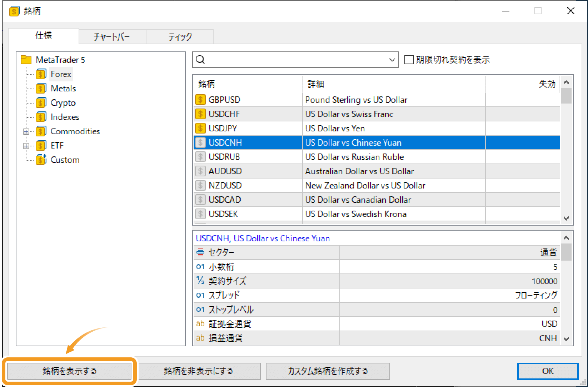The height and width of the screenshot is (387, 588).
Task: Click the ETF group icon
Action: tap(41, 146)
